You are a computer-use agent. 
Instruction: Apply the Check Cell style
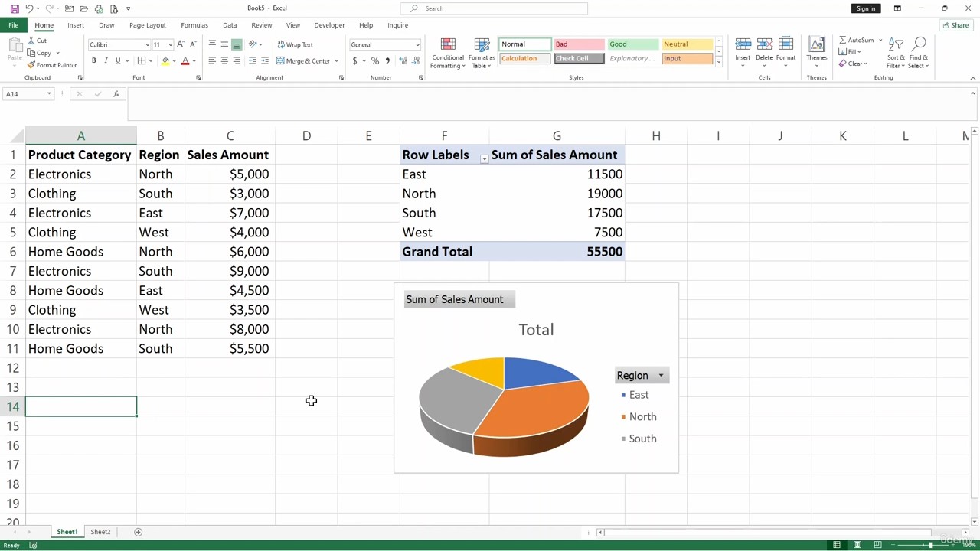pyautogui.click(x=579, y=58)
